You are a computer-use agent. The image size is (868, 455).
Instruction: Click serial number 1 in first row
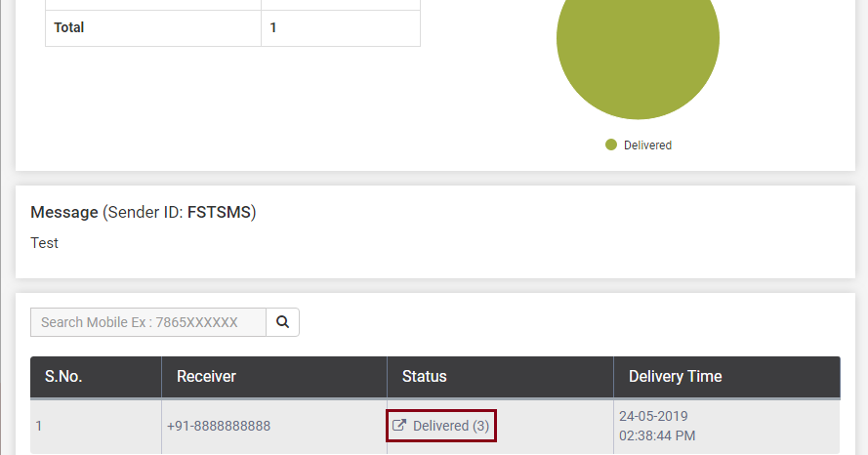point(39,426)
